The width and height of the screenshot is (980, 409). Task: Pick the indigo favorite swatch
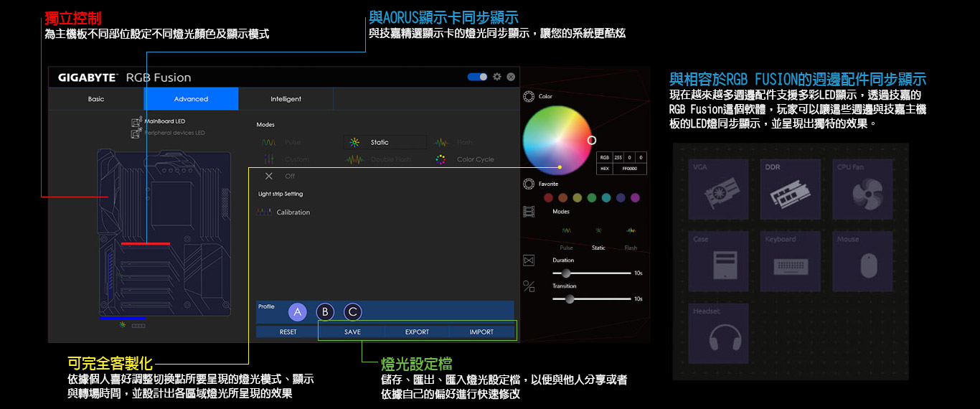621,198
